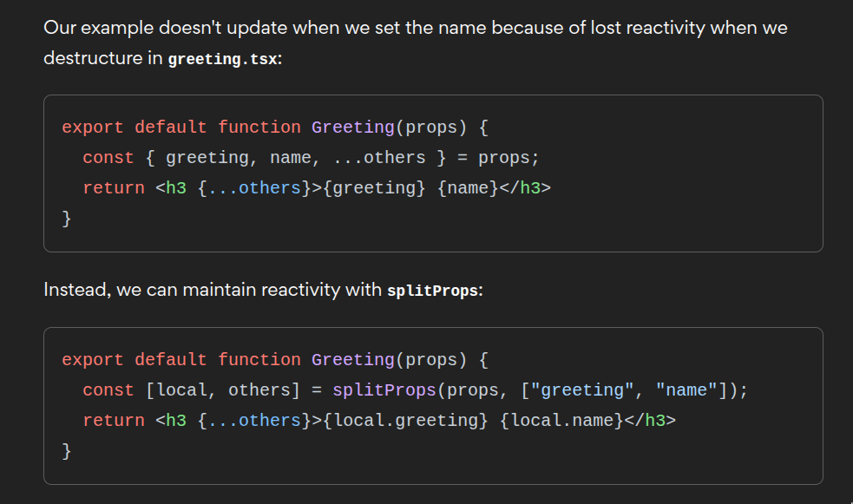Click {local.greeting} in second return line
Image resolution: width=853 pixels, height=504 pixels.
click(x=405, y=421)
